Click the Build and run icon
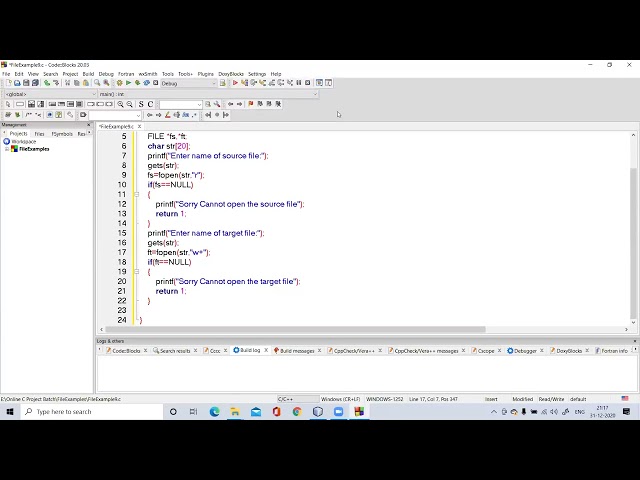Image resolution: width=640 pixels, height=480 pixels. pyautogui.click(x=138, y=83)
